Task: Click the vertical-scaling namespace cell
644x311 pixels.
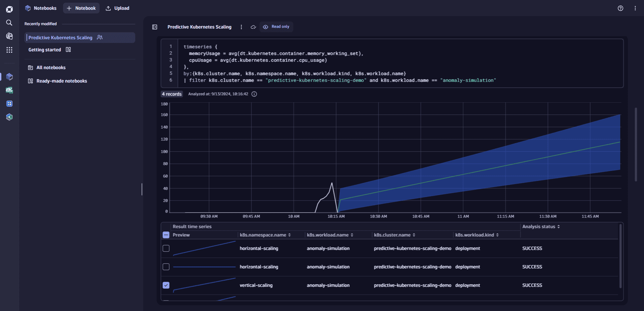Action: pos(256,285)
